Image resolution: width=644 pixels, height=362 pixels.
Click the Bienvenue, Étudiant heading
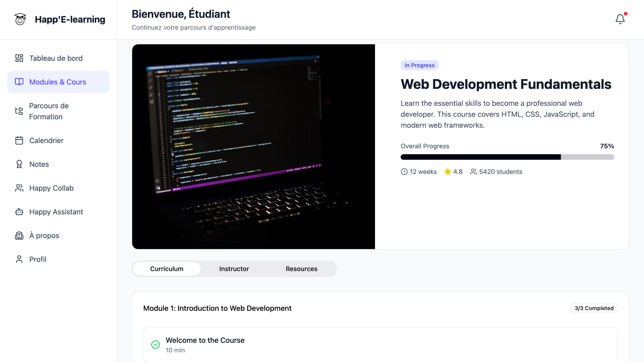click(181, 14)
